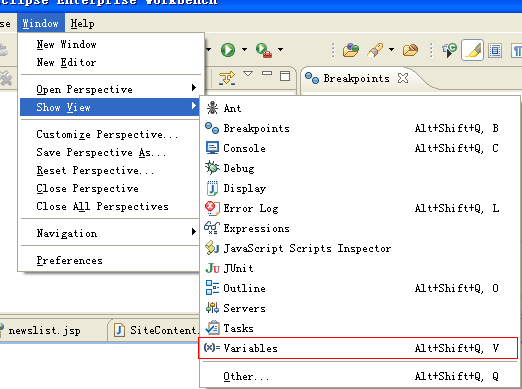Switch to newslist.jsp editor tab
Image resolution: width=522 pixels, height=389 pixels.
coord(44,330)
